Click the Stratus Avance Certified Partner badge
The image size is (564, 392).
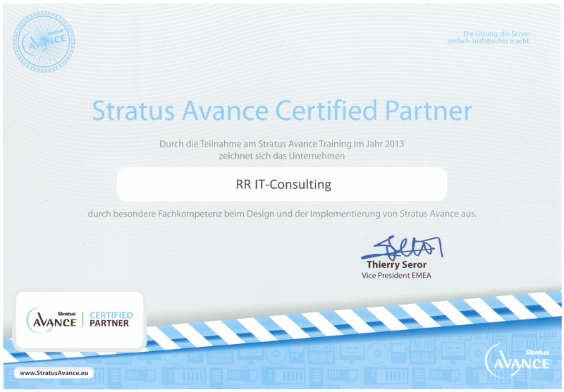point(80,320)
